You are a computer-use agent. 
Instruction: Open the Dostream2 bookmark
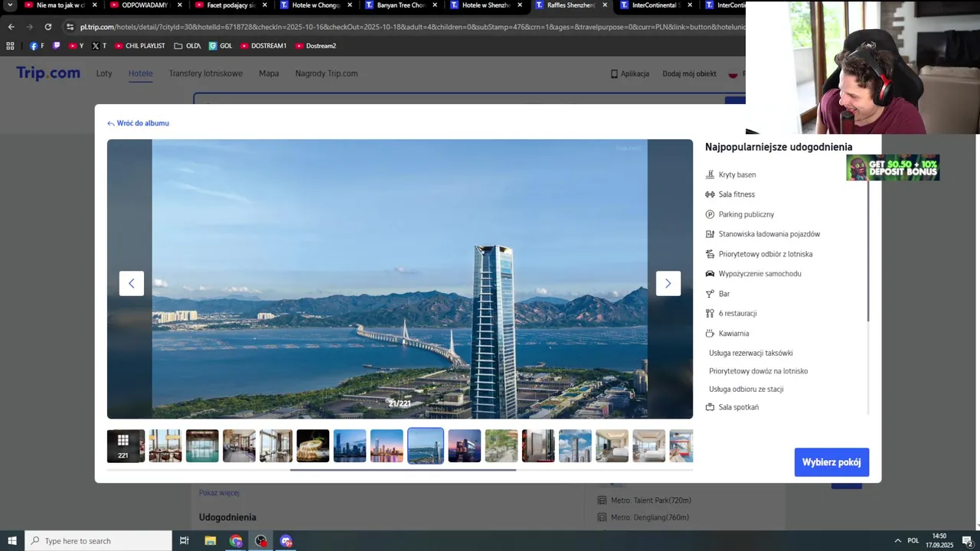[x=315, y=46]
